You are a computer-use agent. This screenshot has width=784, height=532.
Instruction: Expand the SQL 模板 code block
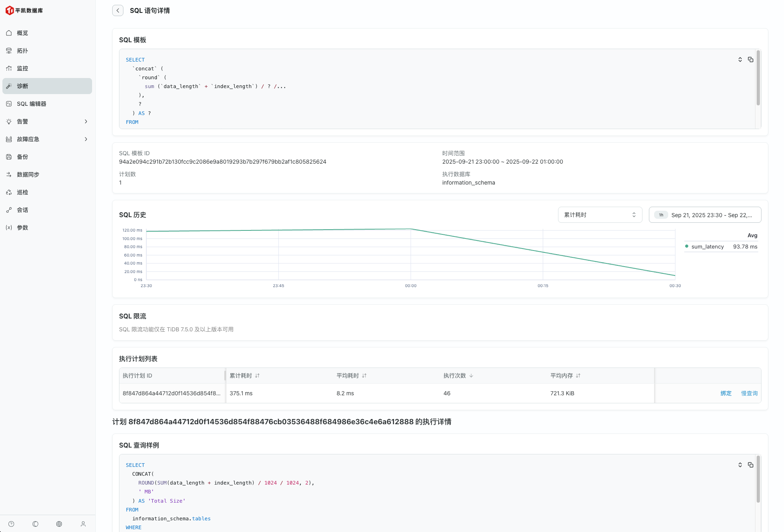click(x=740, y=60)
